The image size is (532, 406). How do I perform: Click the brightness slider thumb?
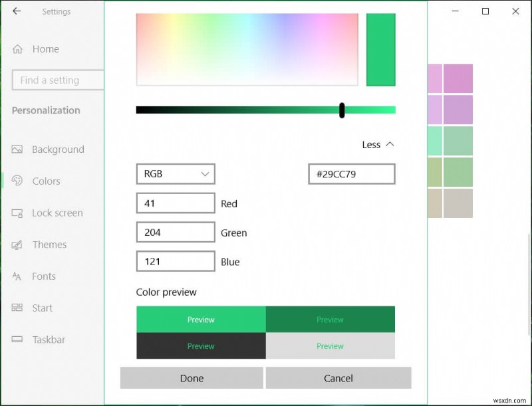pyautogui.click(x=342, y=110)
